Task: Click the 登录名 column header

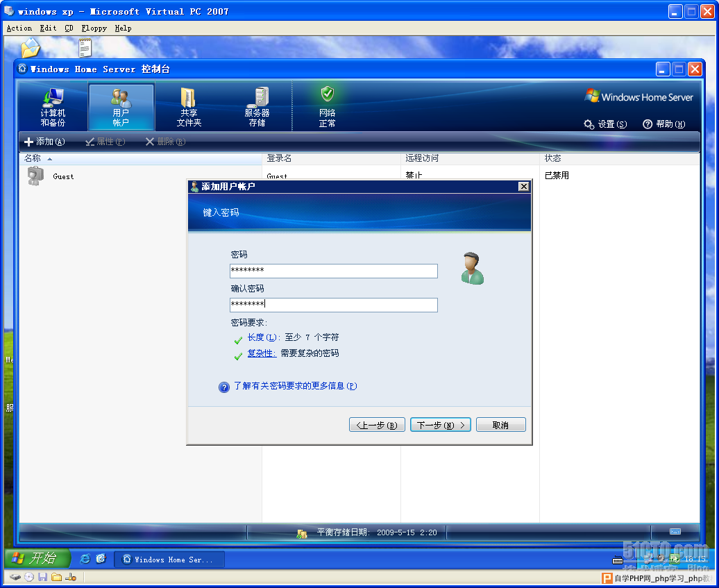Action: pos(332,158)
